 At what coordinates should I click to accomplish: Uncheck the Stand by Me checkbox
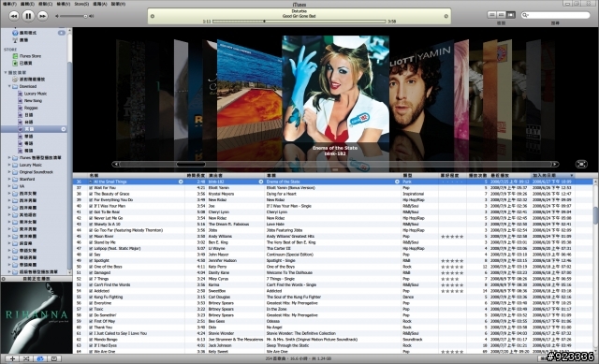[91, 242]
